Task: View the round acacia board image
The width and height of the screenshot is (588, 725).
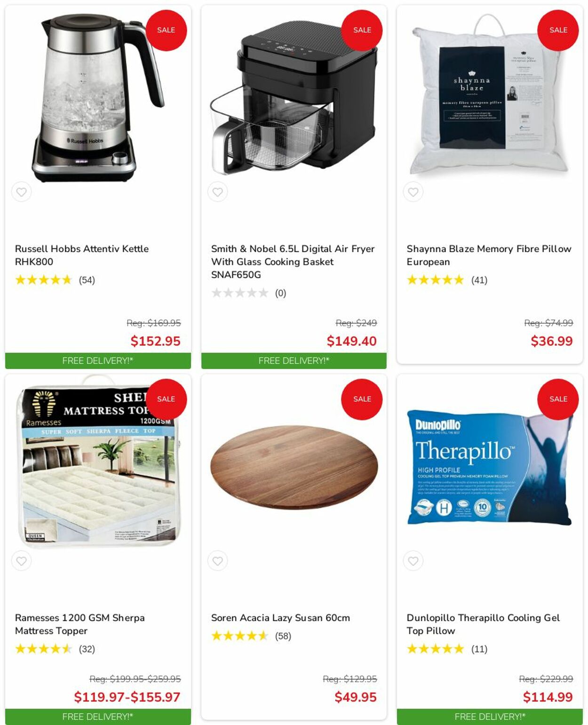Action: (294, 467)
